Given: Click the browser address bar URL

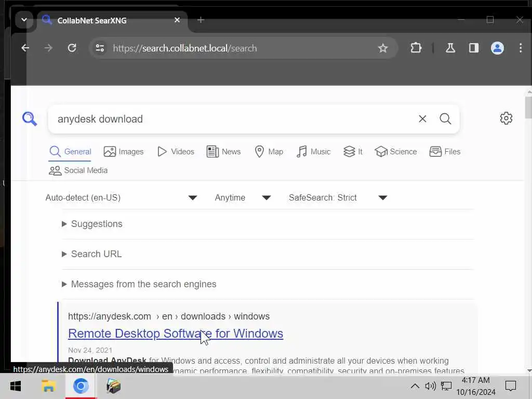Looking at the screenshot, I should click(x=185, y=48).
